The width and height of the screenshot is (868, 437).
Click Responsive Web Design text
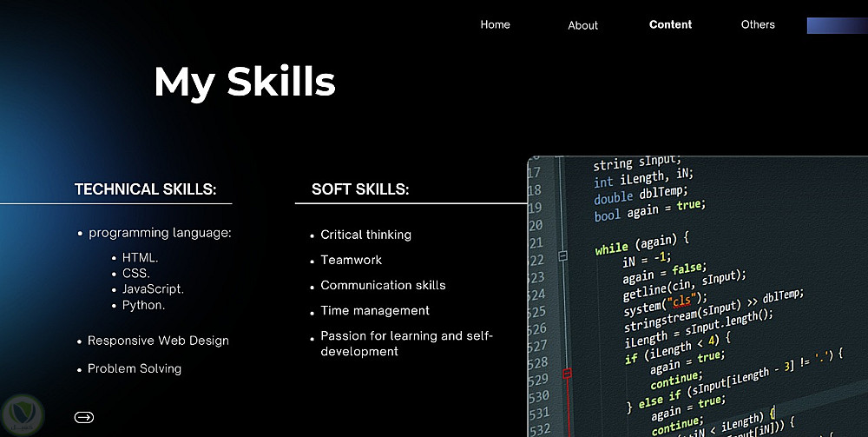tap(158, 341)
